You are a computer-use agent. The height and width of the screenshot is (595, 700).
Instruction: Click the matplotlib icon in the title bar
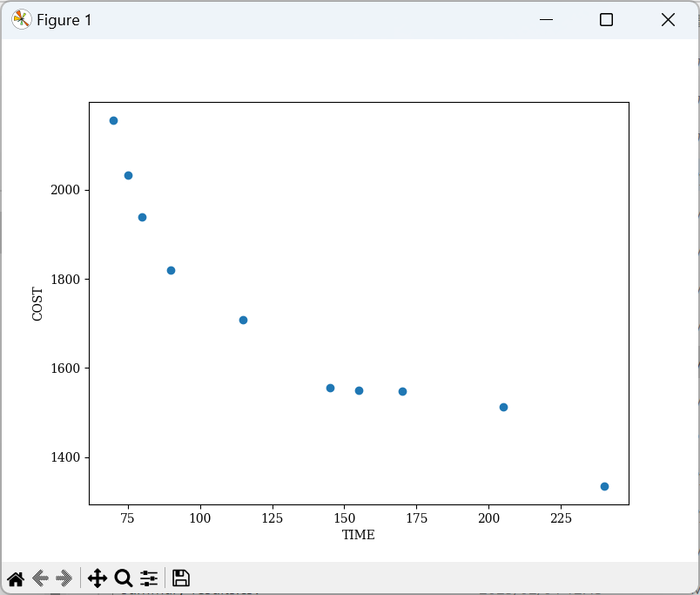coord(21,19)
